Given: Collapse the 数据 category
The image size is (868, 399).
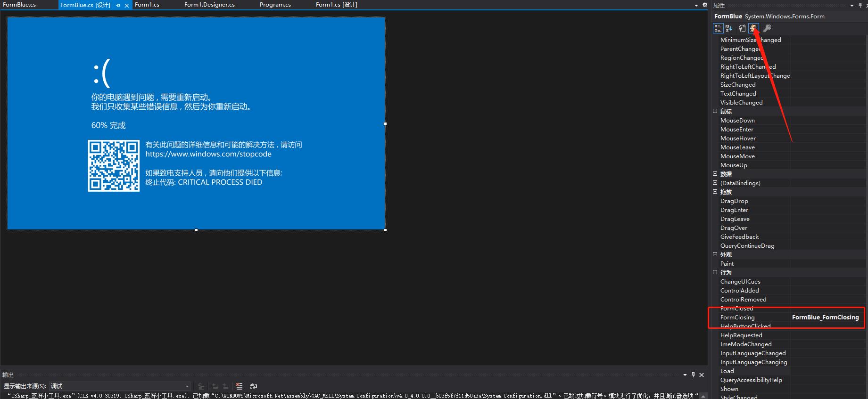Looking at the screenshot, I should click(x=715, y=174).
